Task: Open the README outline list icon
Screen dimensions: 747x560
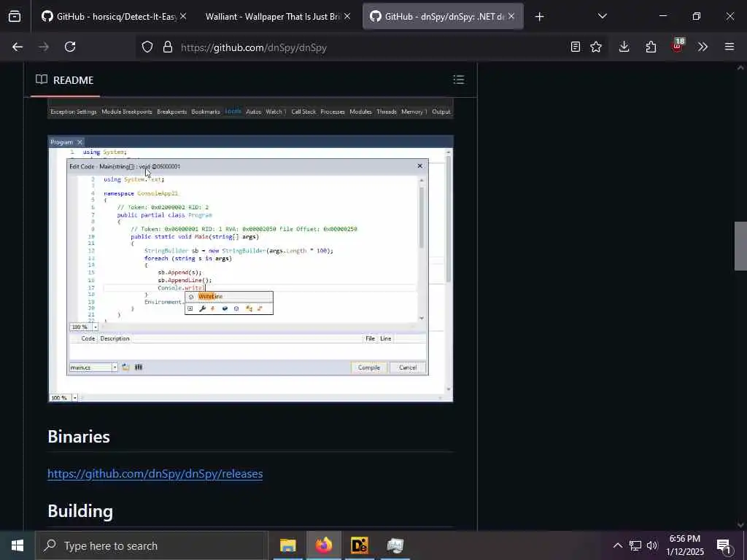Action: tap(458, 79)
